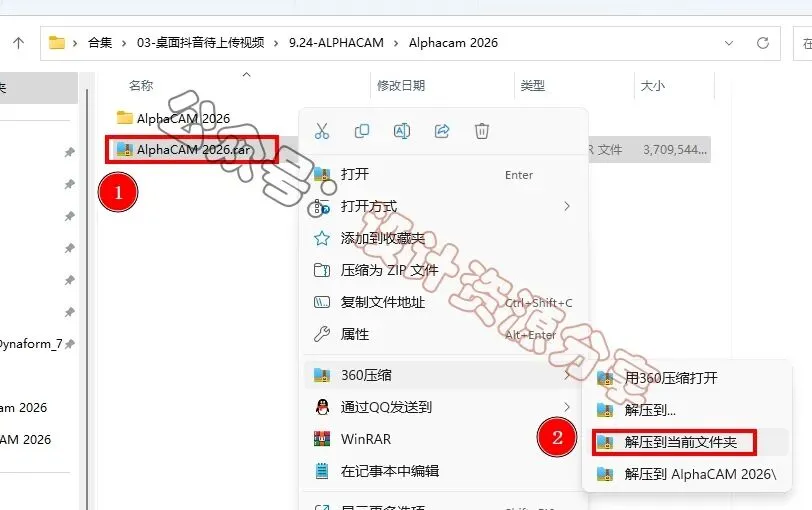Viewport: 812px width, 510px height.
Task: Expand the chevron after 9.24-ALPHACAM in breadcrumb
Action: [x=396, y=43]
